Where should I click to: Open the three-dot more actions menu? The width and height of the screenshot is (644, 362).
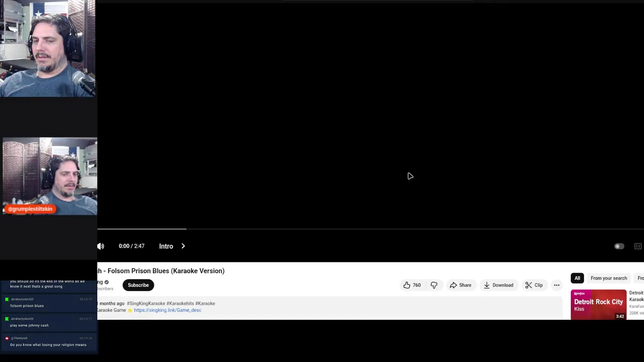[556, 285]
